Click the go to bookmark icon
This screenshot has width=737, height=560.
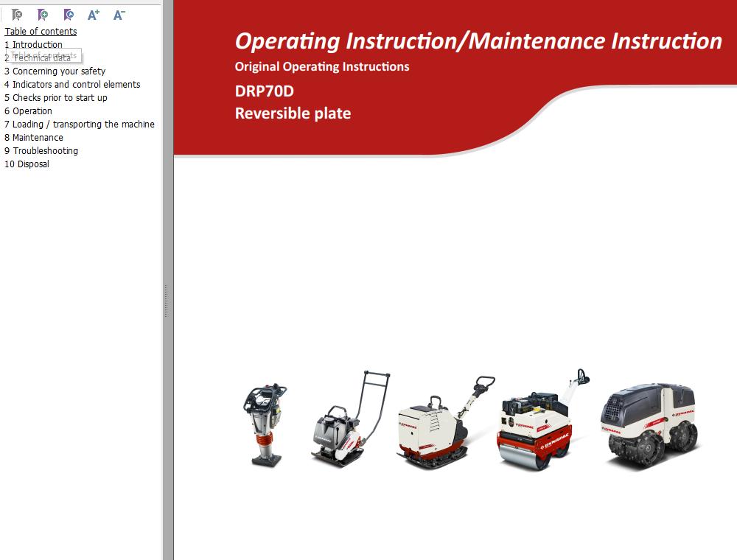pos(69,15)
